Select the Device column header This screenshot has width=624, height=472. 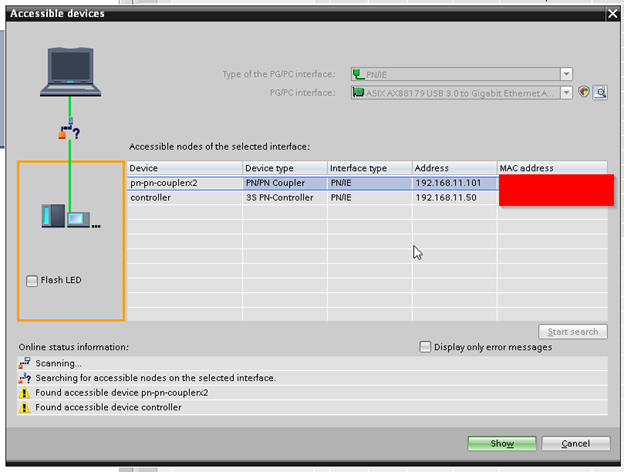click(184, 168)
